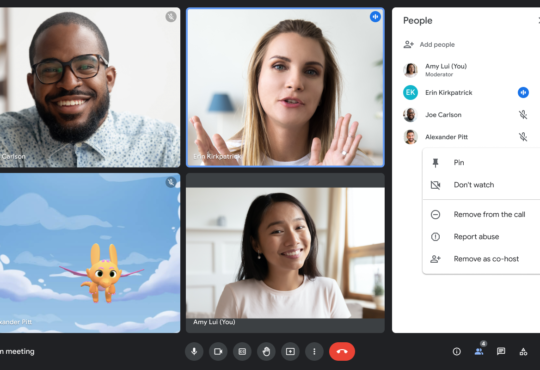Screen dimensions: 540x370
Task: Click Joe Carlson's muted mic icon
Action: coord(523,115)
